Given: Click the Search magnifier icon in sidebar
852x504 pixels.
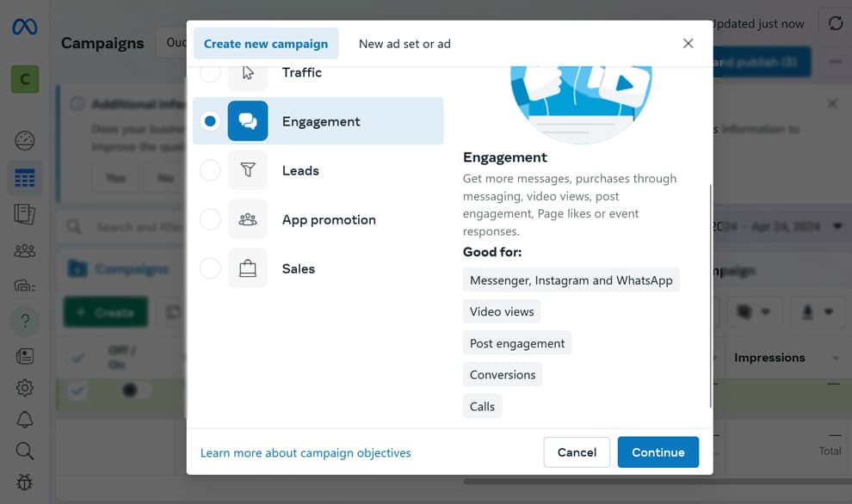Looking at the screenshot, I should pos(24,451).
